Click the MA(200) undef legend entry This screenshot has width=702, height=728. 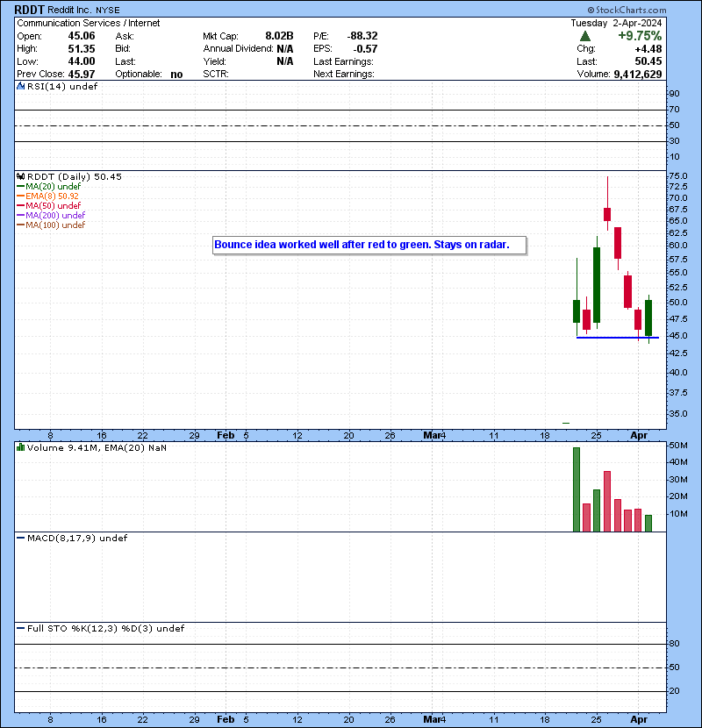coord(55,216)
